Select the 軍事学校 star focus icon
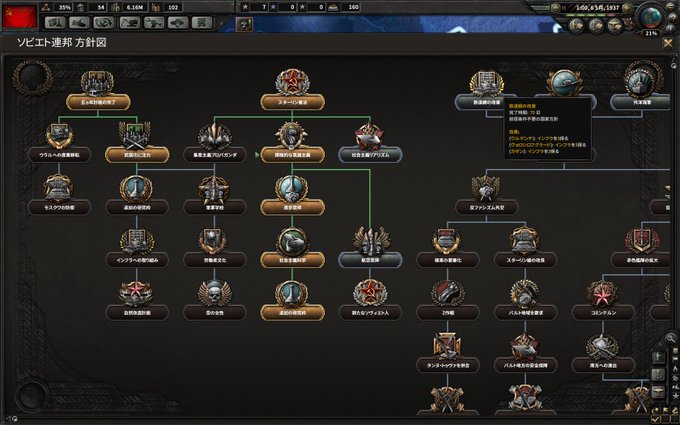680x425 pixels. pyautogui.click(x=215, y=188)
